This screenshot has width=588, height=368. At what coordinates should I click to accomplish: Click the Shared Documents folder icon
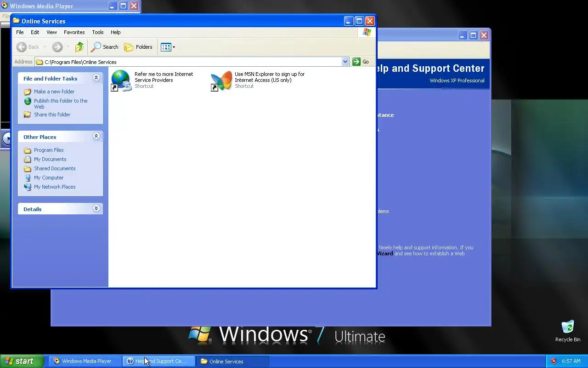tap(28, 168)
